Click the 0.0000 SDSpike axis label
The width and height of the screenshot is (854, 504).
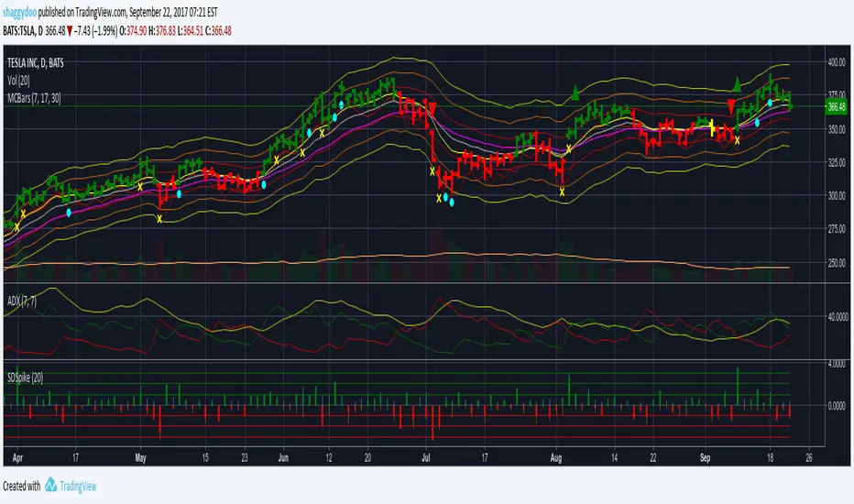click(x=837, y=406)
